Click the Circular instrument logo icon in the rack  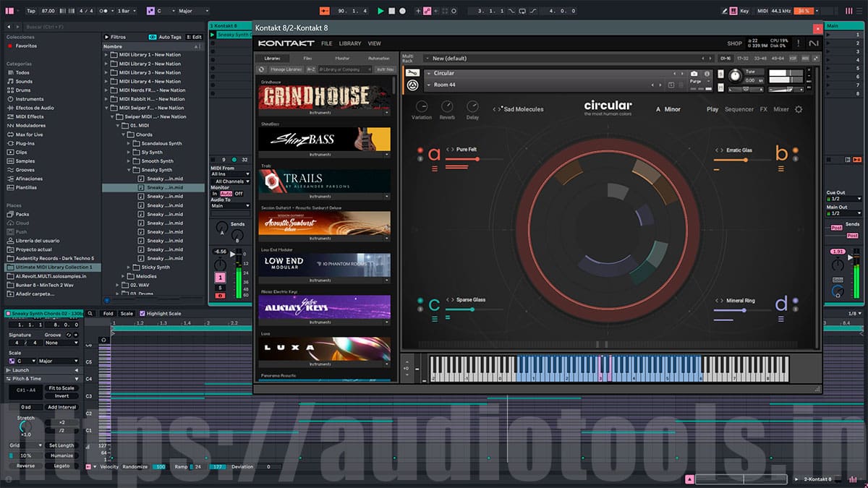pyautogui.click(x=413, y=85)
